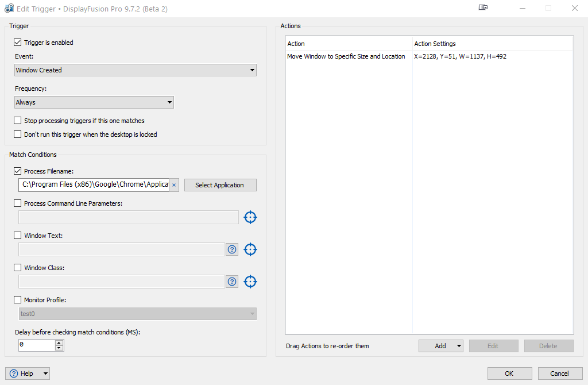588x385 pixels.
Task: Clear the Process Filename with the x icon
Action: [174, 185]
